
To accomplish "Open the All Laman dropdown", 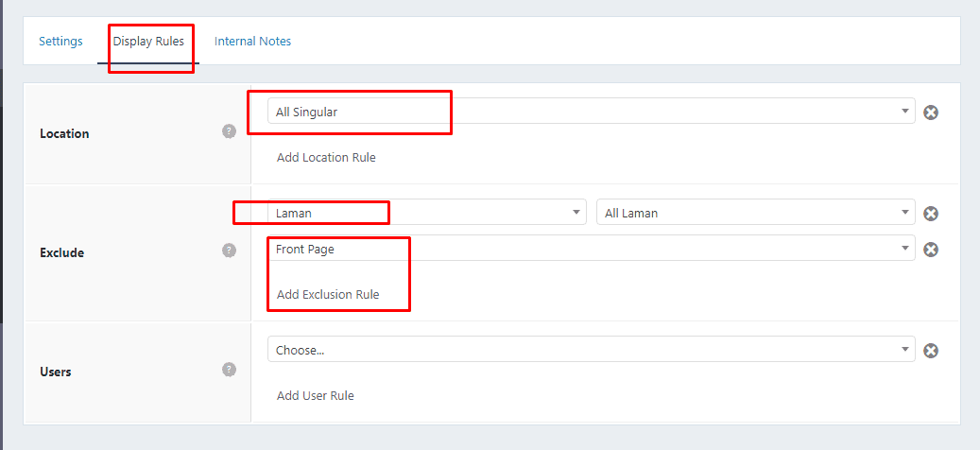I will [755, 213].
